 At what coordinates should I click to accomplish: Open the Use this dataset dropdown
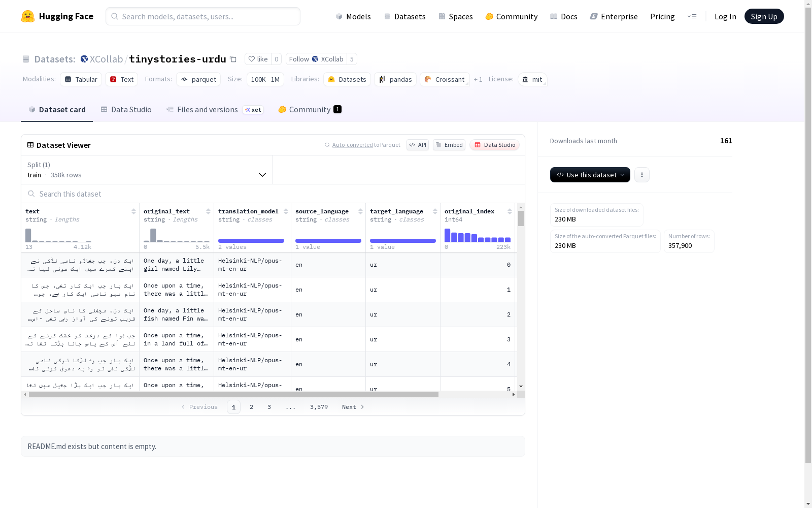pyautogui.click(x=590, y=175)
